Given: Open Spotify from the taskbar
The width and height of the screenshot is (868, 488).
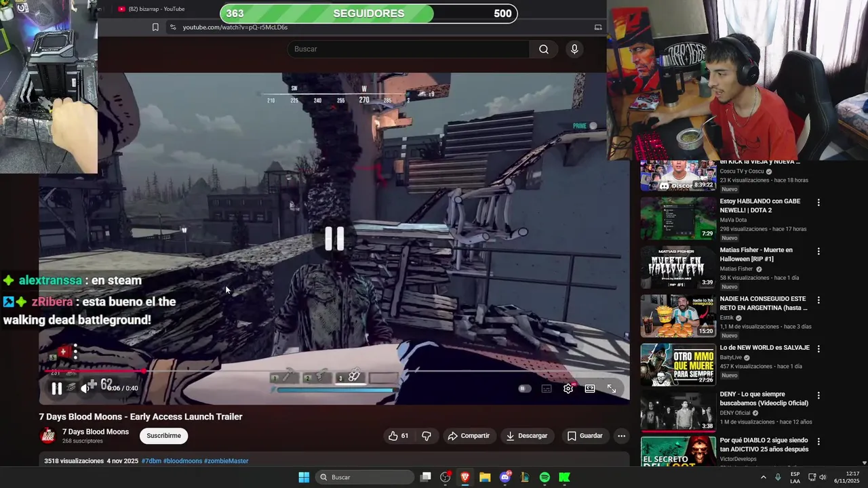Looking at the screenshot, I should pos(545,477).
